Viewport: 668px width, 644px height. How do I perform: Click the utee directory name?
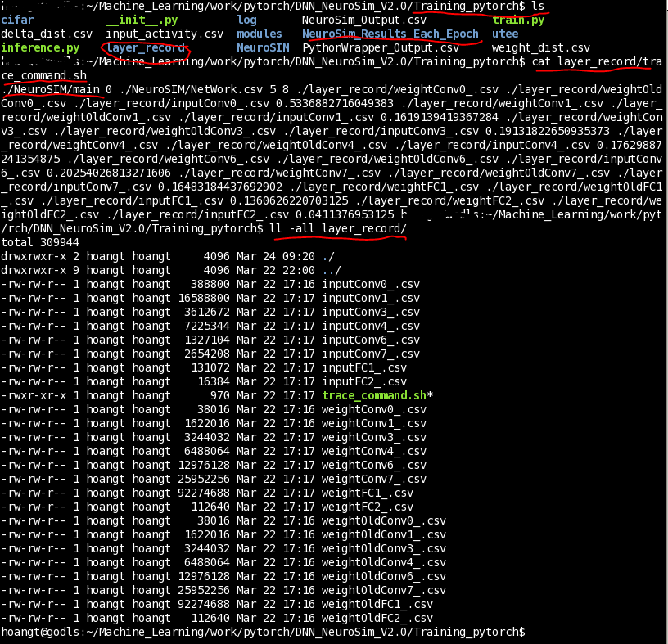pos(504,34)
